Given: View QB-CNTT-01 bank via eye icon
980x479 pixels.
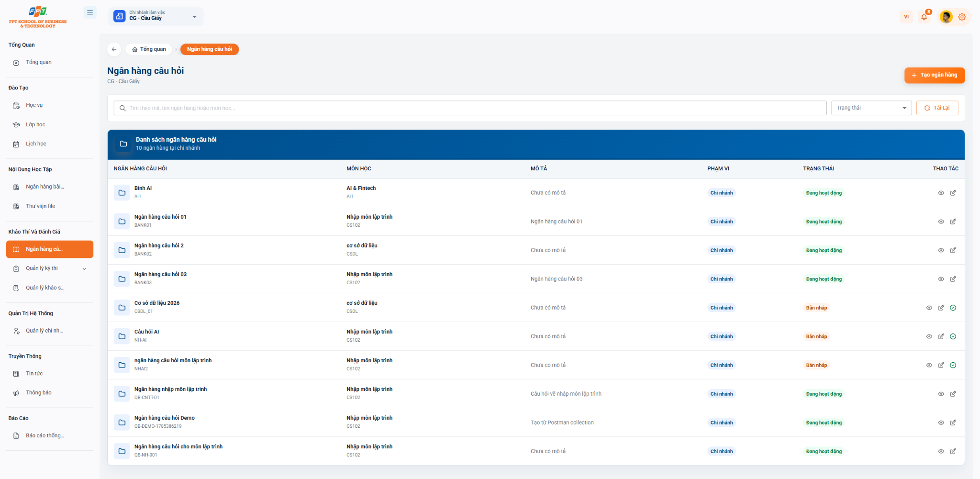Looking at the screenshot, I should [x=941, y=394].
